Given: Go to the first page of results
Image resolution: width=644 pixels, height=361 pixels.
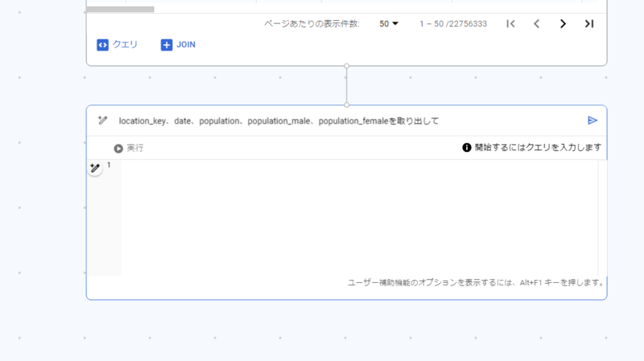Looking at the screenshot, I should [510, 24].
